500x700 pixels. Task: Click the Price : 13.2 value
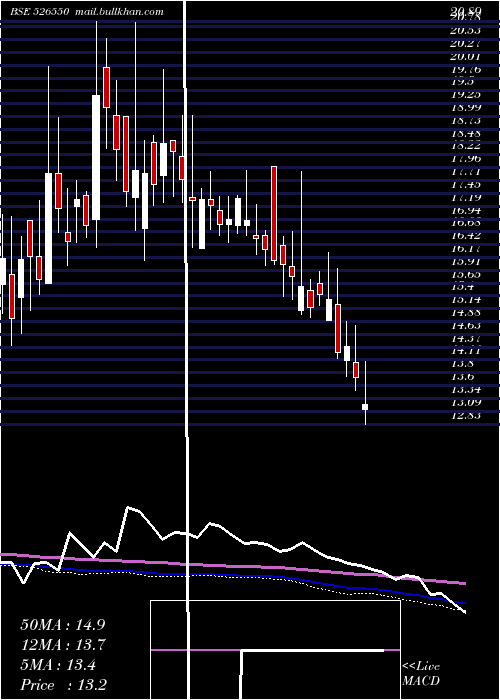(x=63, y=685)
